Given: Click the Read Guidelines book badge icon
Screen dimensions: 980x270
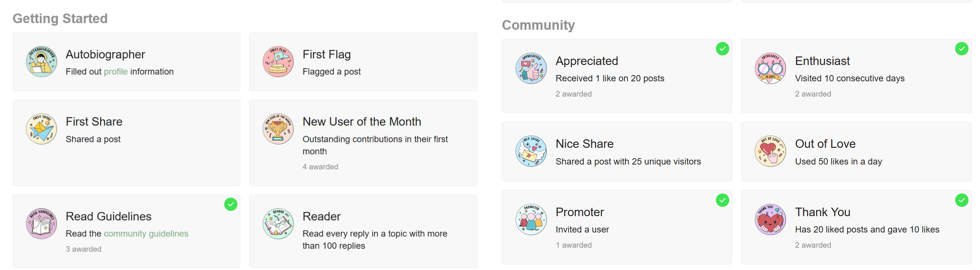Looking at the screenshot, I should pos(42,224).
